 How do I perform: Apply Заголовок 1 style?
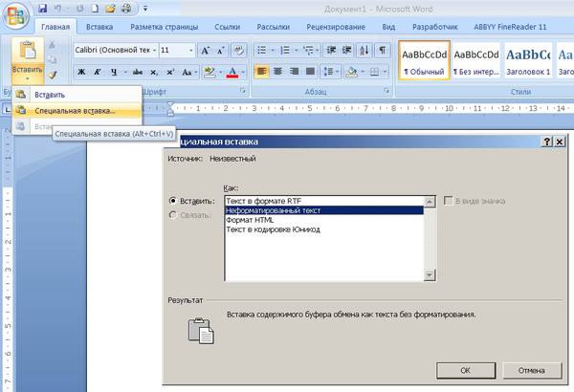(x=528, y=61)
